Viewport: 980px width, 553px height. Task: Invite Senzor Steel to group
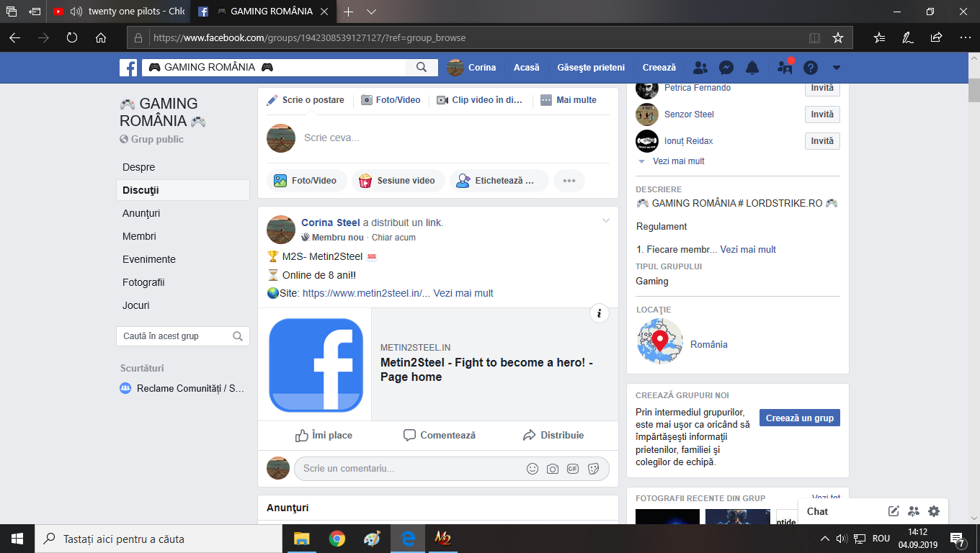[822, 114]
